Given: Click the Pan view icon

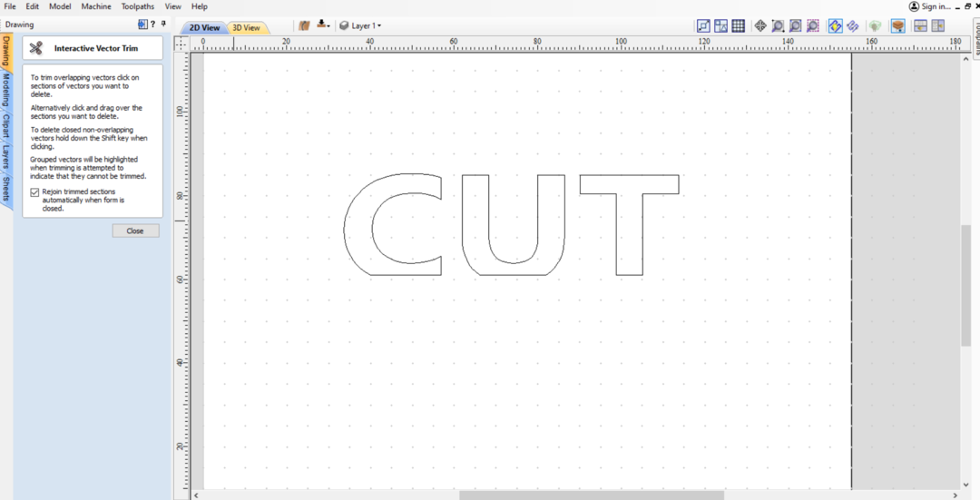Looking at the screenshot, I should [760, 26].
